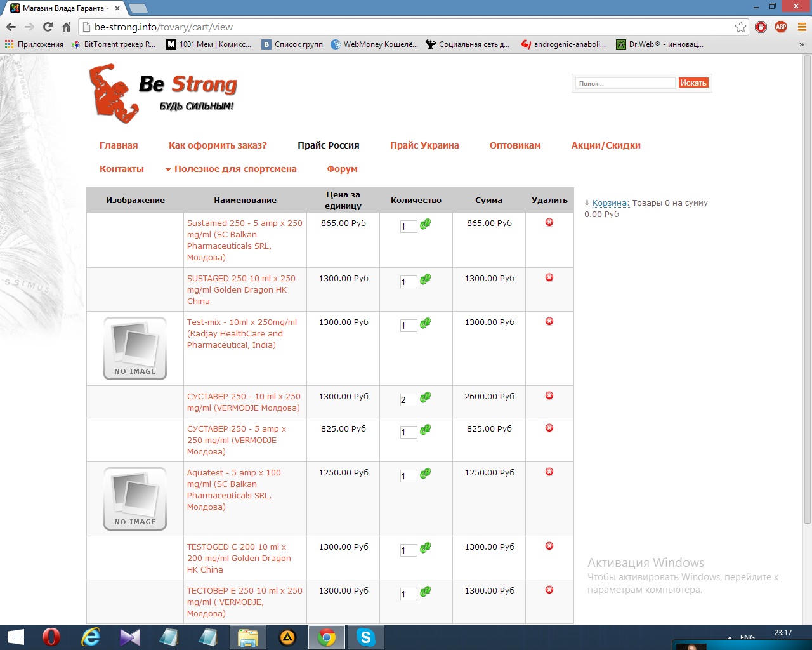The image size is (812, 650).
Task: Open Opera from the taskbar
Action: [51, 637]
